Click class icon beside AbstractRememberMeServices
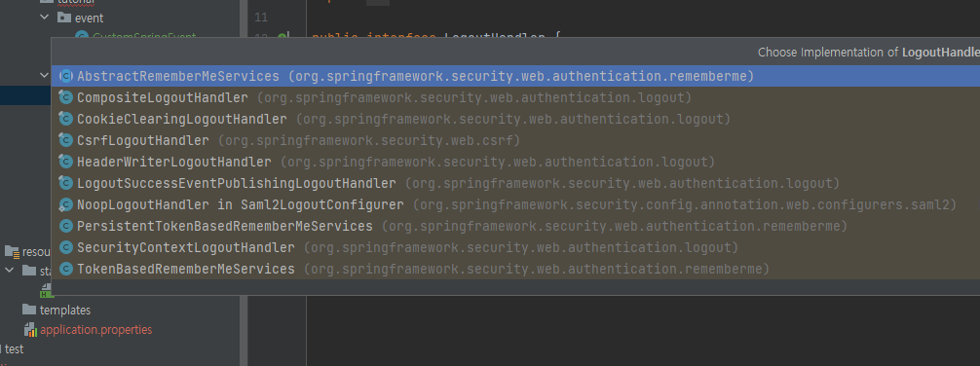 point(65,76)
